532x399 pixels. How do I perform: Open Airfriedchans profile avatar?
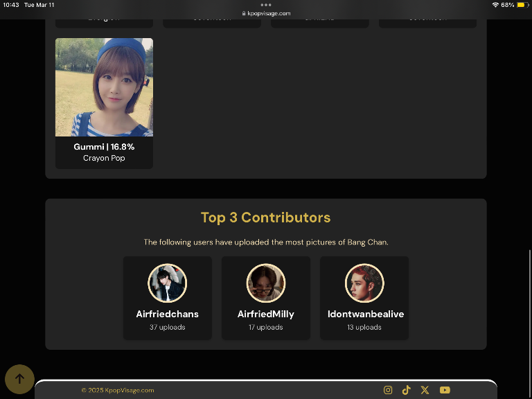pyautogui.click(x=167, y=283)
